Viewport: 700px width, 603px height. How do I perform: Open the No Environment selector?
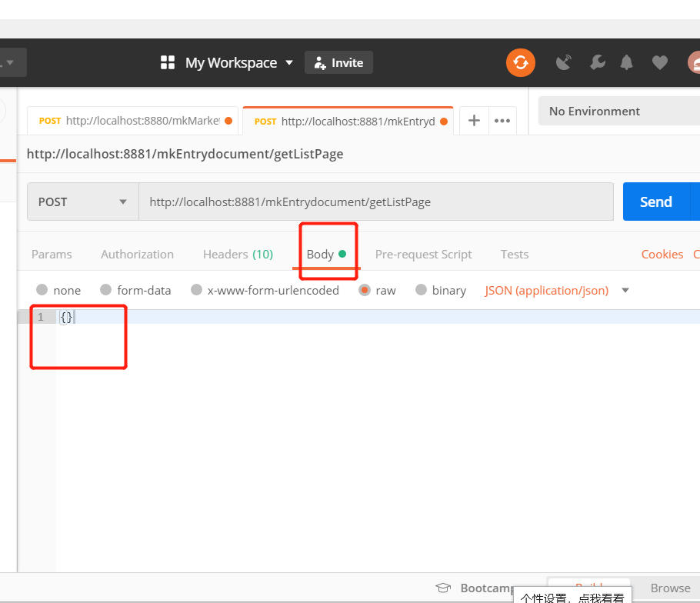pyautogui.click(x=608, y=111)
